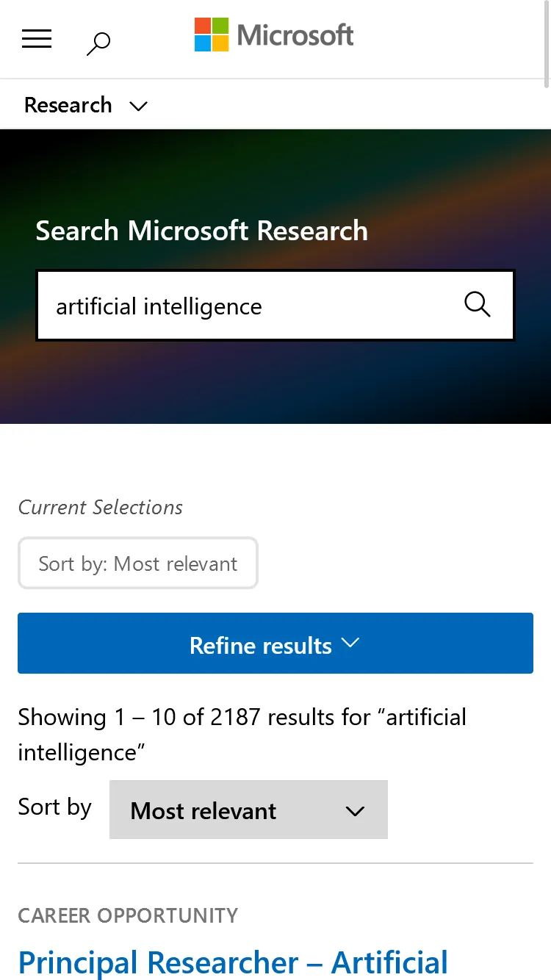Click the "Sort by" label beside dropdown

[x=55, y=807]
